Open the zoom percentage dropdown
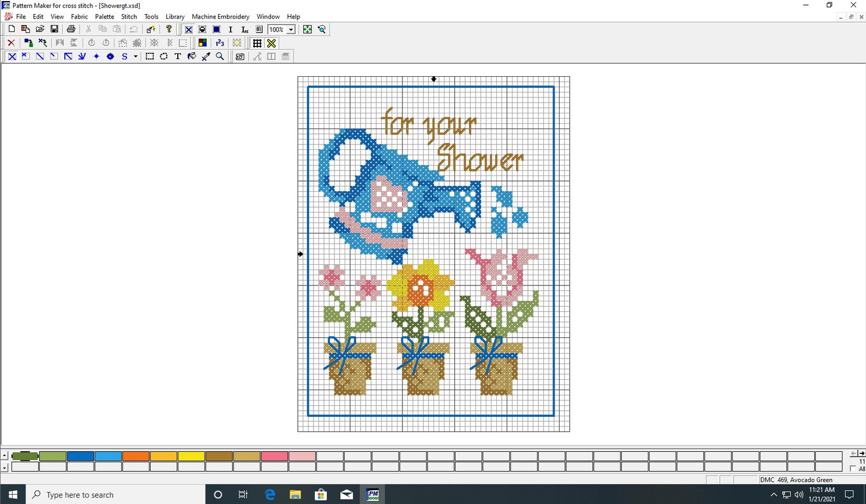Screen dimensions: 866x504 click(291, 29)
